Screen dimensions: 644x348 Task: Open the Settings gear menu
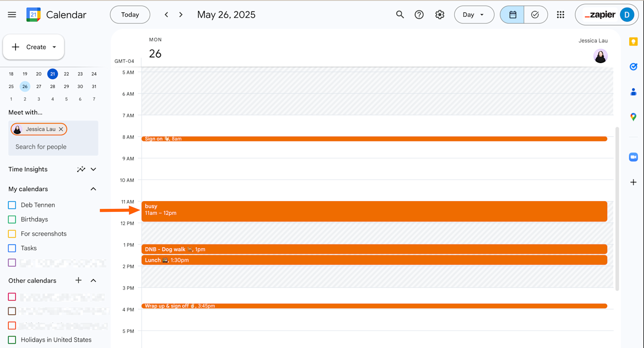coord(440,15)
